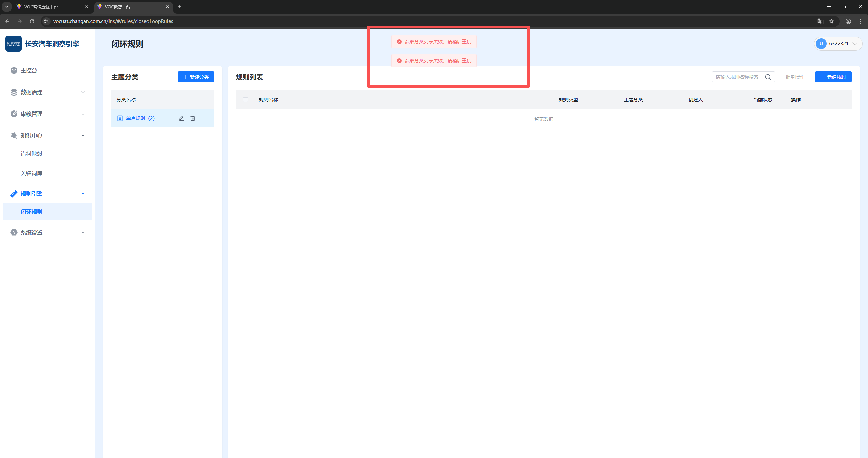Screen dimensions: 868x458
Task: Click the 新建分类 button
Action: tap(196, 77)
